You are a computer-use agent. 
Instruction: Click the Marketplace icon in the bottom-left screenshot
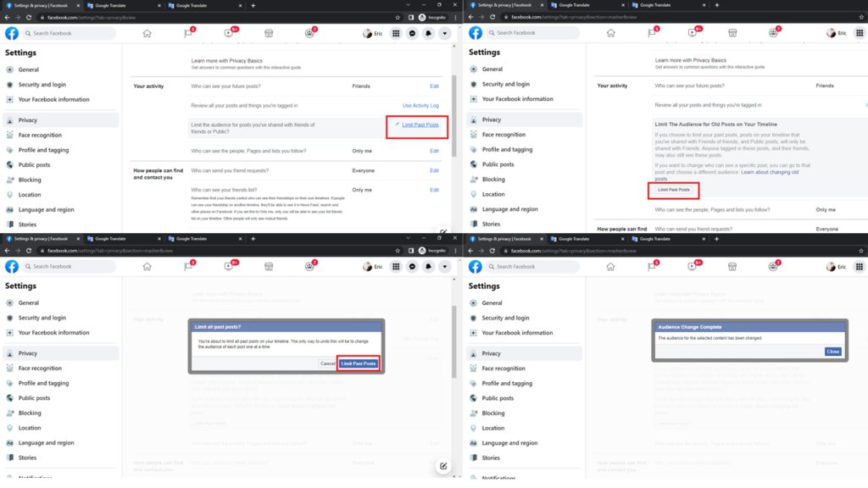[x=269, y=267]
